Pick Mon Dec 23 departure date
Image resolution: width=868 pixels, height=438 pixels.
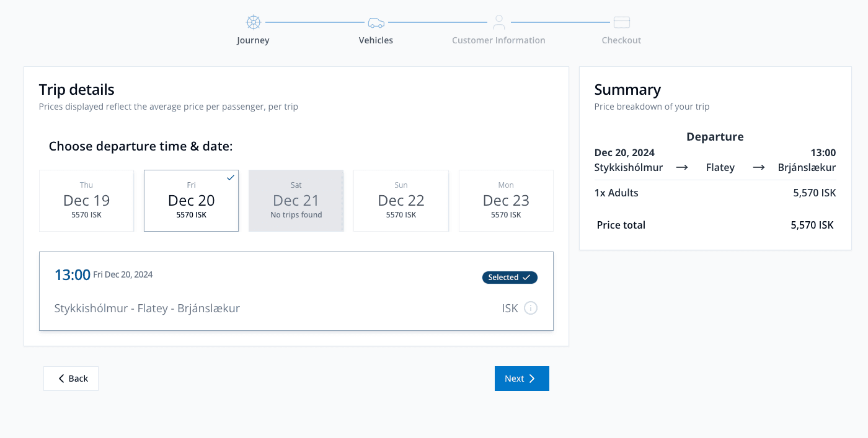[x=506, y=201]
